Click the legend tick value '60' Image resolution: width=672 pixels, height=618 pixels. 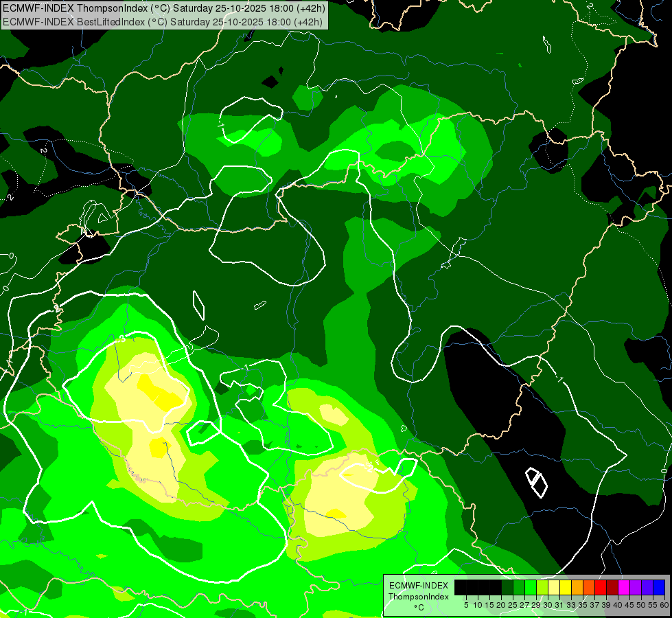(664, 605)
